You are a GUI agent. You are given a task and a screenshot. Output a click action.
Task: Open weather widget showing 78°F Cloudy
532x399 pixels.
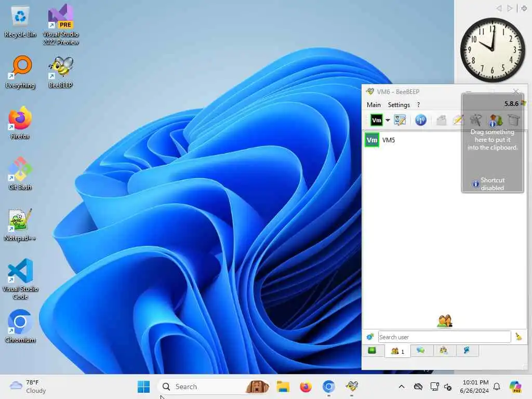click(x=28, y=387)
